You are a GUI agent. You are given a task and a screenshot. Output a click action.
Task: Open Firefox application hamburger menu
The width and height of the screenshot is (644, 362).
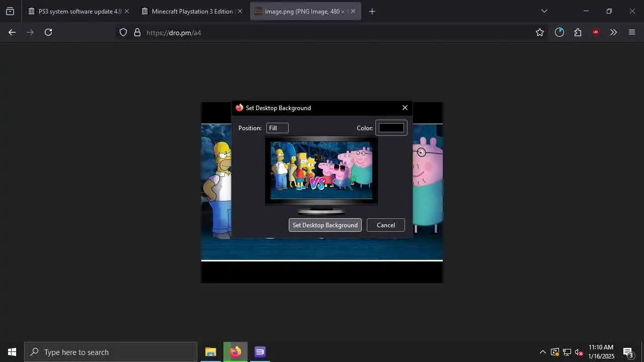(x=632, y=32)
